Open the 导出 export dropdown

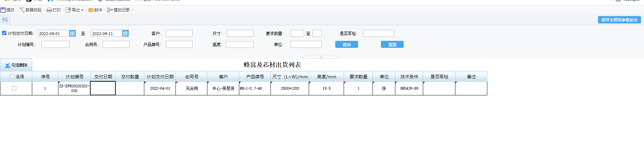75,10
